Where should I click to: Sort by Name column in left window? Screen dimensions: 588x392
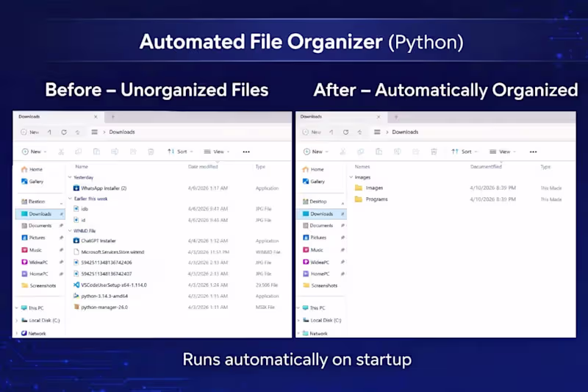click(x=82, y=166)
